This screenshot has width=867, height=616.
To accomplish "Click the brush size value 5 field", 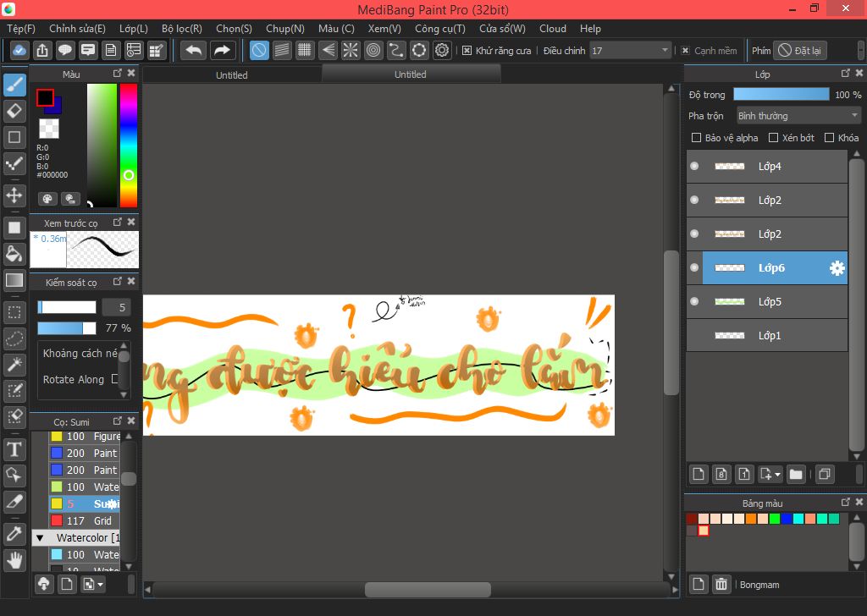I will point(117,307).
